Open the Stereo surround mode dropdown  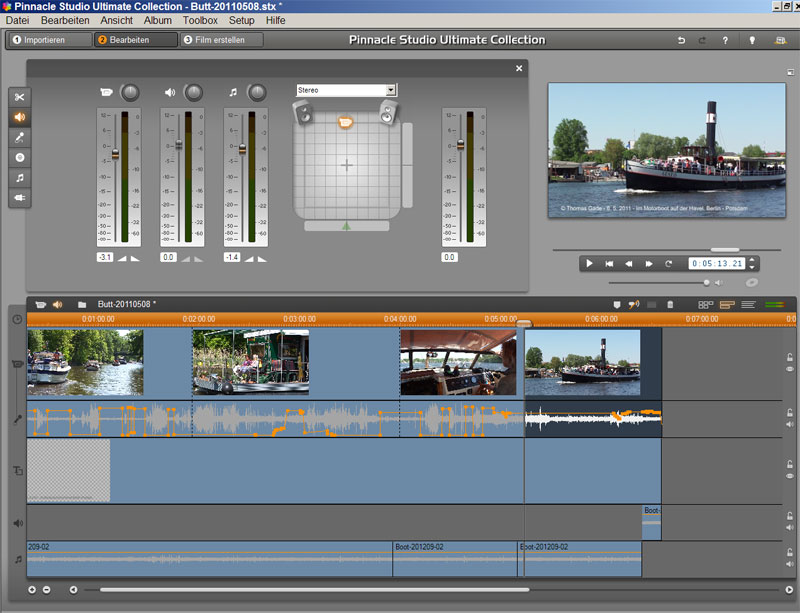[x=391, y=90]
